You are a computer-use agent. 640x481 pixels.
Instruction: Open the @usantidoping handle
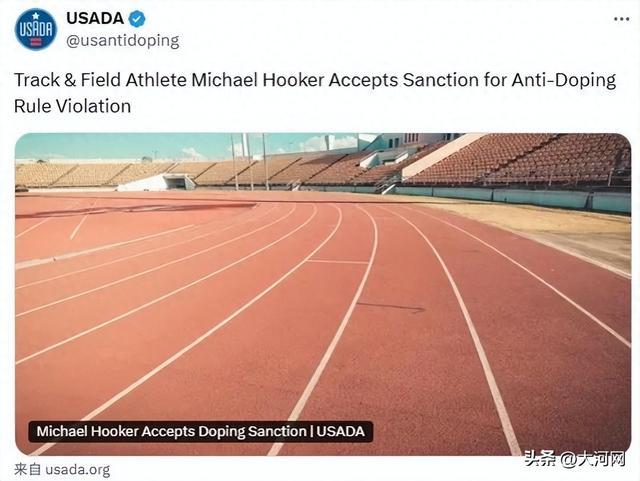click(x=122, y=40)
